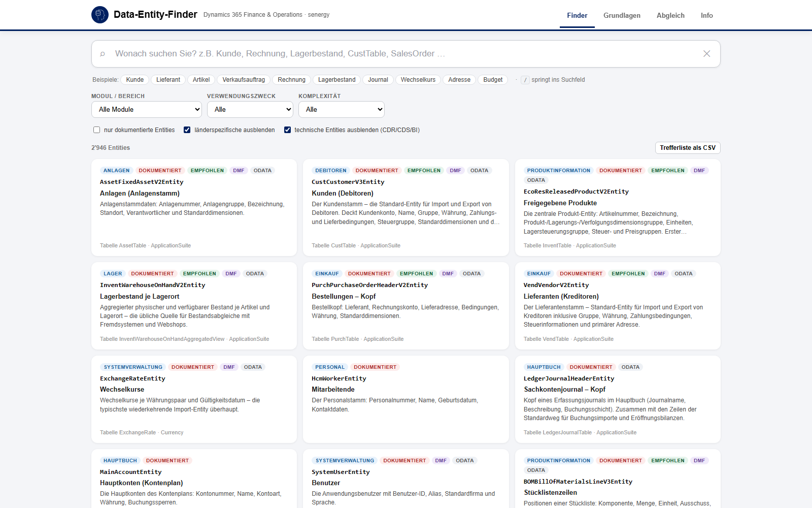Open the PurchPurchaseOrderHeaderV2Entity card title
Image resolution: width=812 pixels, height=508 pixels.
coord(370,285)
